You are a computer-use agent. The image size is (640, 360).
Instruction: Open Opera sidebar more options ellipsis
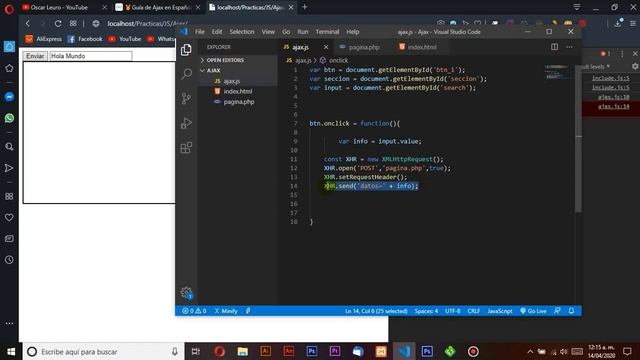9,323
